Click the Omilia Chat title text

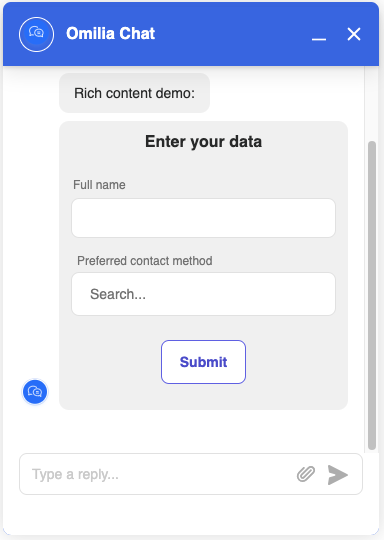111,34
